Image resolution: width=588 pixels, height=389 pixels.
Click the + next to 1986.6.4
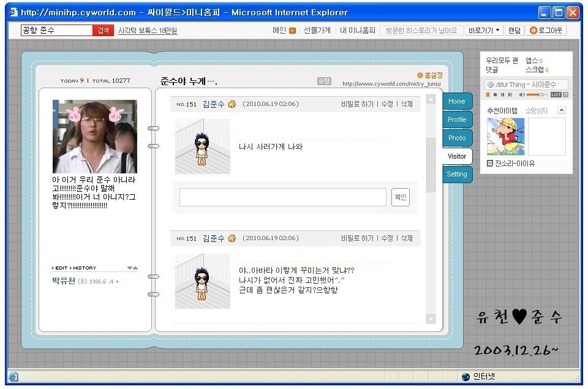(x=118, y=281)
